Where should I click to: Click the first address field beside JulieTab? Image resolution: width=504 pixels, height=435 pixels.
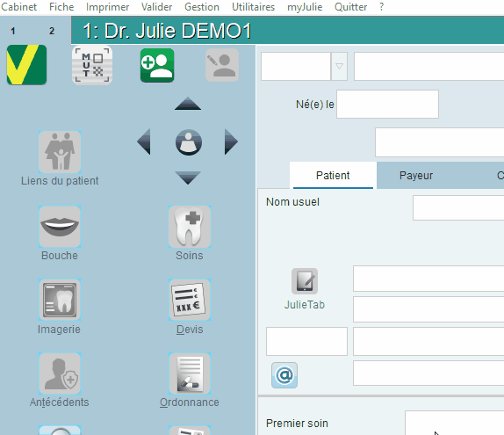tap(428, 279)
